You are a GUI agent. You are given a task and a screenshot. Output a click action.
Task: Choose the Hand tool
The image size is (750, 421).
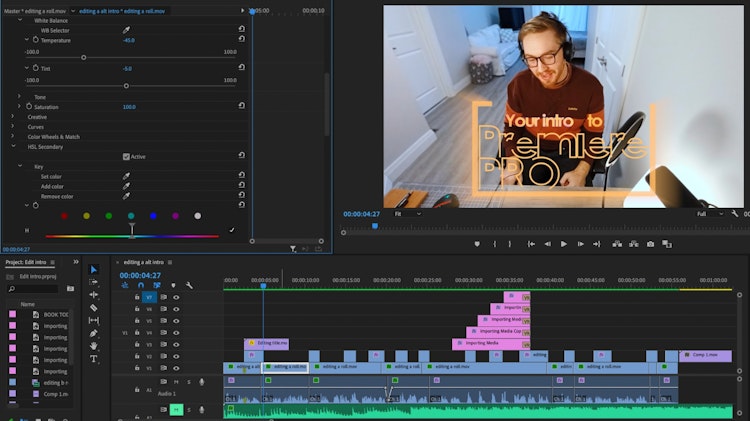(x=94, y=346)
